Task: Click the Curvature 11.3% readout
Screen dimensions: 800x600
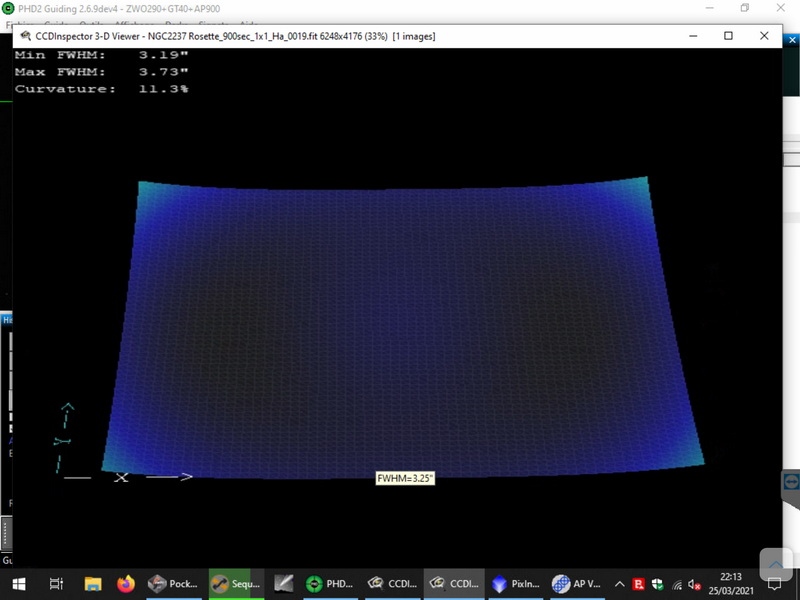Action: [101, 88]
